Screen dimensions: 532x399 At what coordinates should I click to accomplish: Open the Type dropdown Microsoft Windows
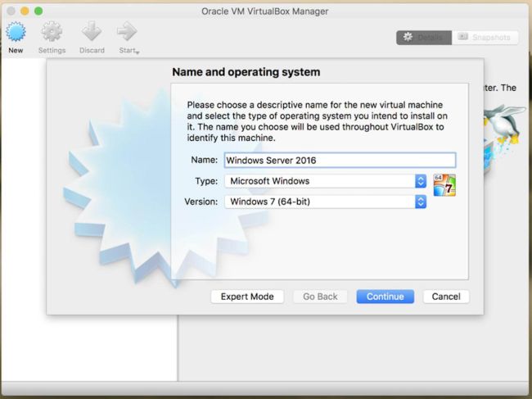click(326, 181)
